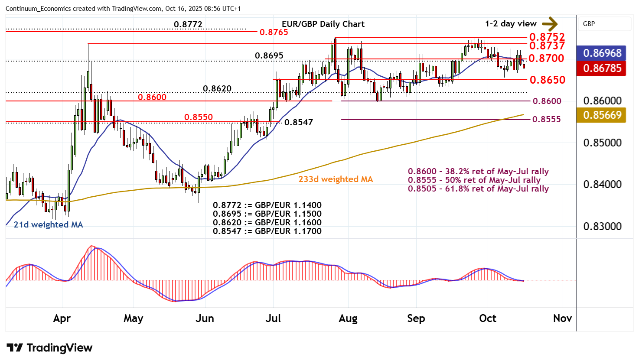
Task: Click the red 0.8765 level label
Action: [x=274, y=32]
